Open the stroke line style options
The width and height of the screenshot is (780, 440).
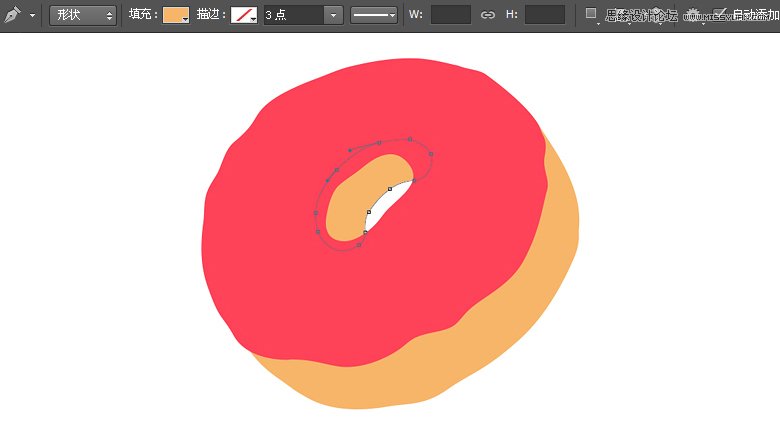tap(374, 15)
